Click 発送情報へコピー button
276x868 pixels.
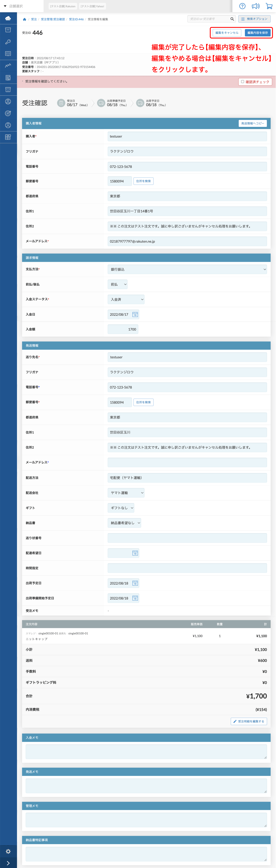252,123
